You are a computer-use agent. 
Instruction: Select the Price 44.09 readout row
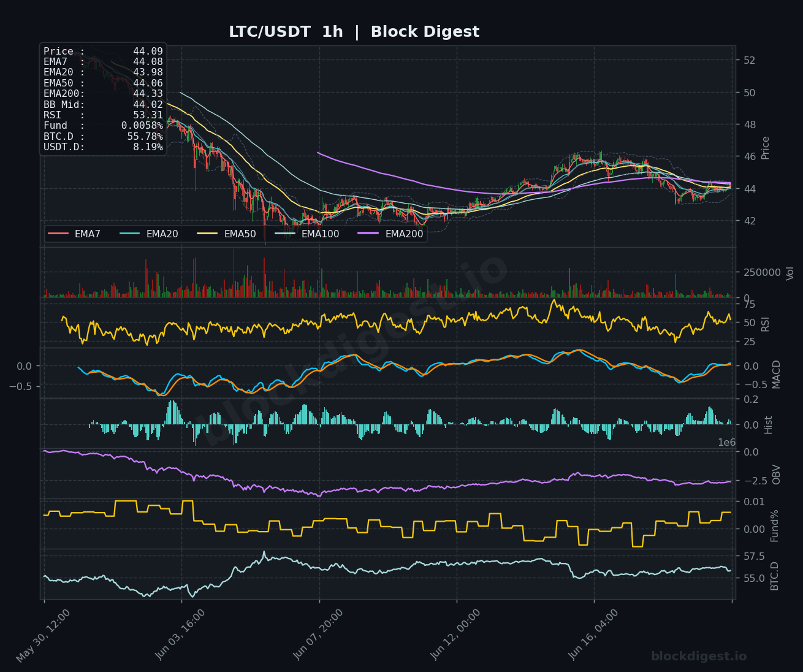click(103, 52)
